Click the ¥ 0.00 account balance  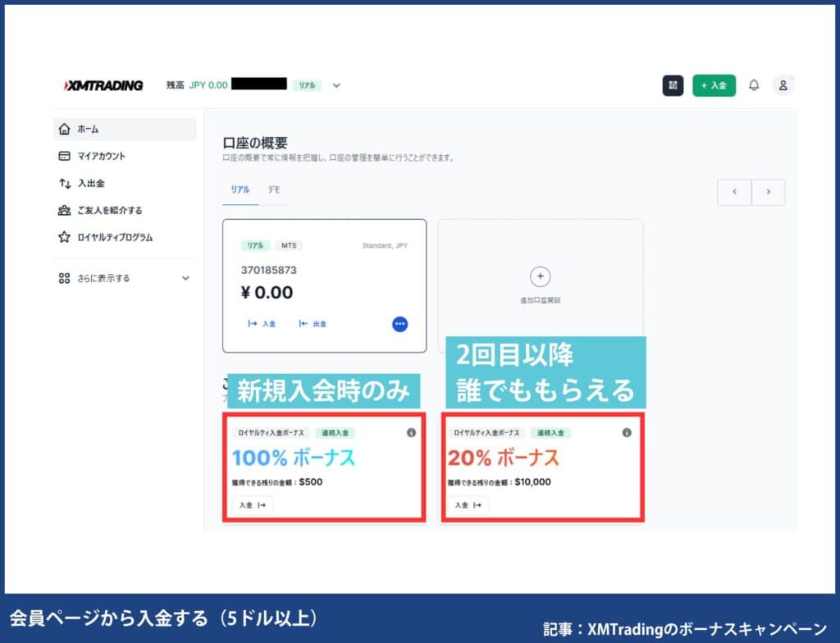[267, 293]
